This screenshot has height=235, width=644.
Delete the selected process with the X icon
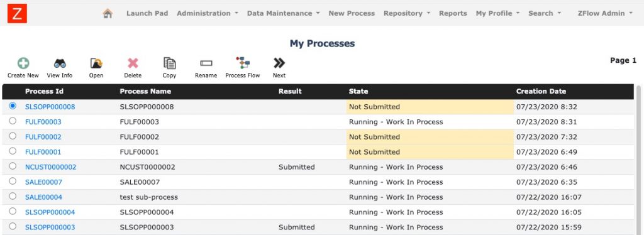pos(133,63)
